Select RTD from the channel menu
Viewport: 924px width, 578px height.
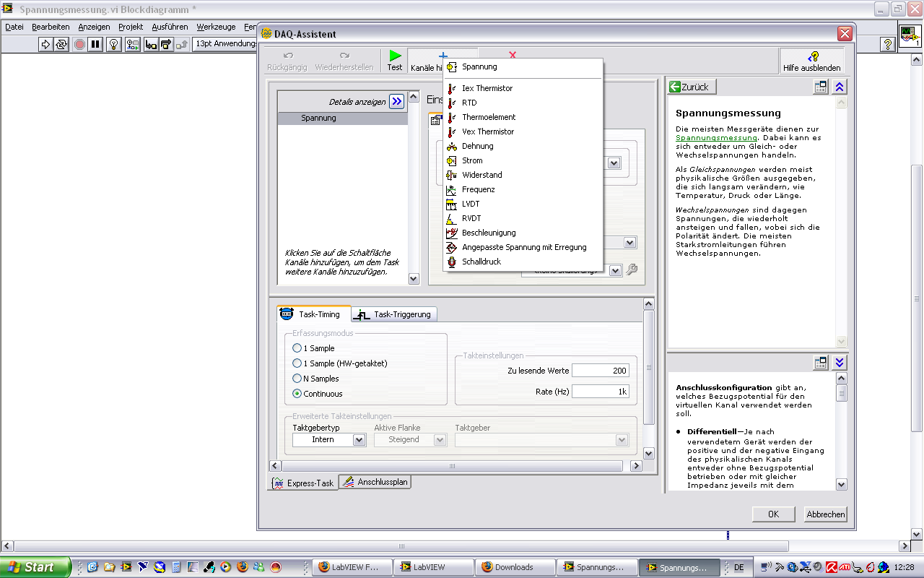[x=523, y=103]
